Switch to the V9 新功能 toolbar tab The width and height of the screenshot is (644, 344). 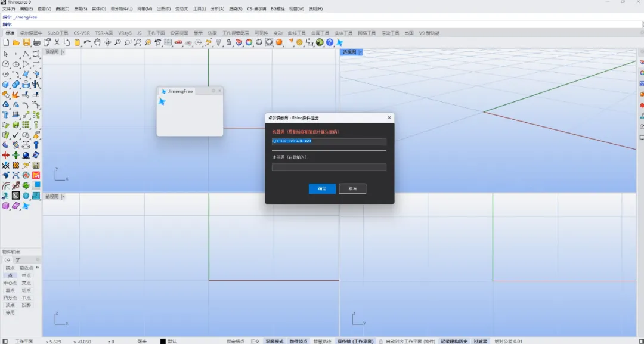(429, 33)
